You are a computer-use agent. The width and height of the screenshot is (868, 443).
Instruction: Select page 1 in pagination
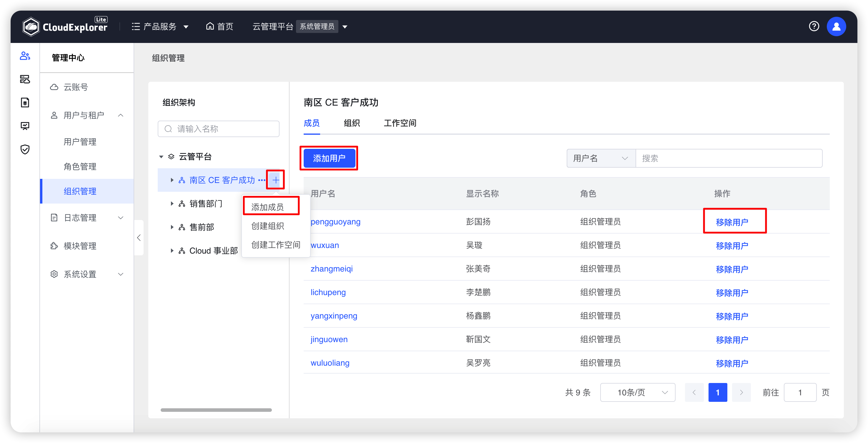[x=718, y=392]
